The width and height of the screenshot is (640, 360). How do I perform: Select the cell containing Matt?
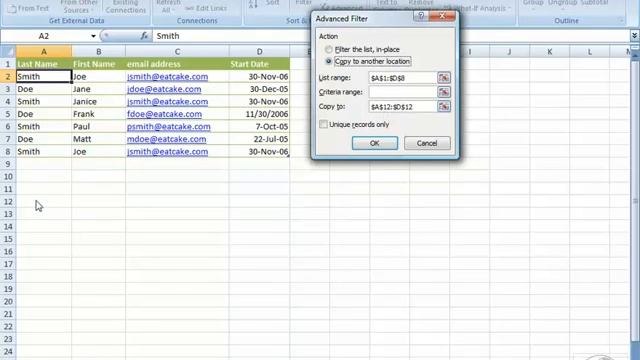click(98, 139)
